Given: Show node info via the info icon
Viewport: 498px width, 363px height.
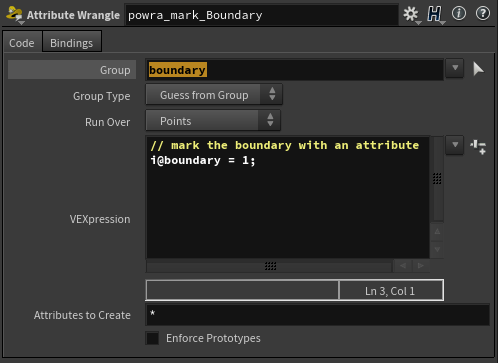Looking at the screenshot, I should 459,14.
